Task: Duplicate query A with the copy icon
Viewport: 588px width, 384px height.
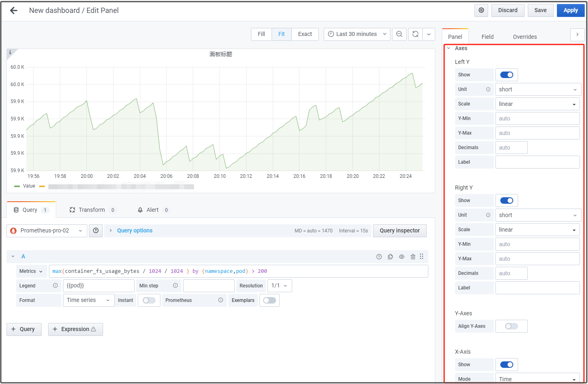Action: 390,257
